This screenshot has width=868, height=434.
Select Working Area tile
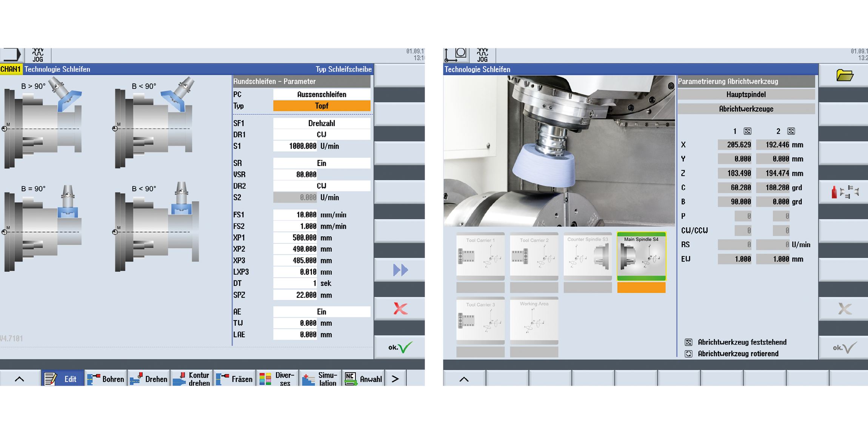click(534, 320)
